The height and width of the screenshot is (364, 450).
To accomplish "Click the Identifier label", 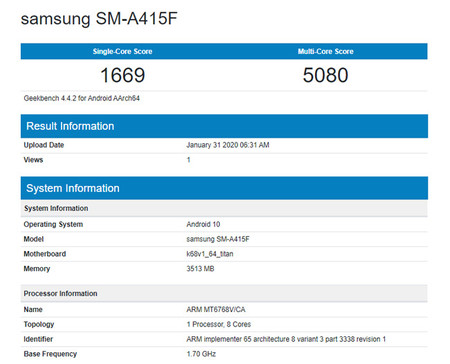I will [38, 339].
